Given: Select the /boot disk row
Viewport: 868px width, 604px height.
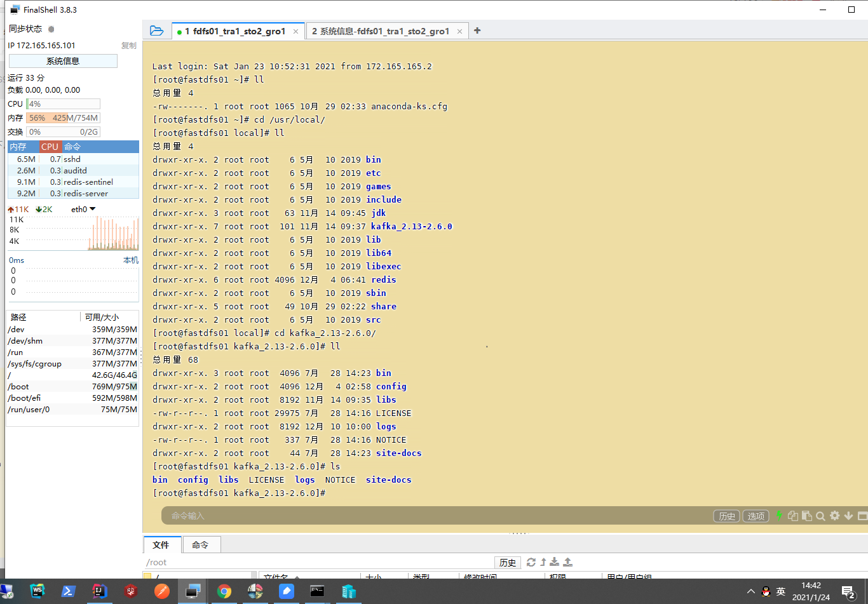Looking at the screenshot, I should pos(72,387).
